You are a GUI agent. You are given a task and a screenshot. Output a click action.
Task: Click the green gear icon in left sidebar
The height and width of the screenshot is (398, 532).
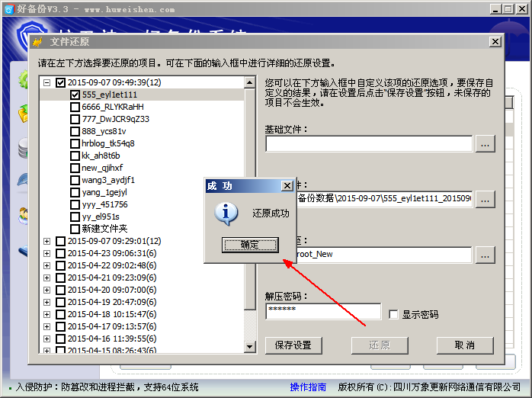[24, 79]
